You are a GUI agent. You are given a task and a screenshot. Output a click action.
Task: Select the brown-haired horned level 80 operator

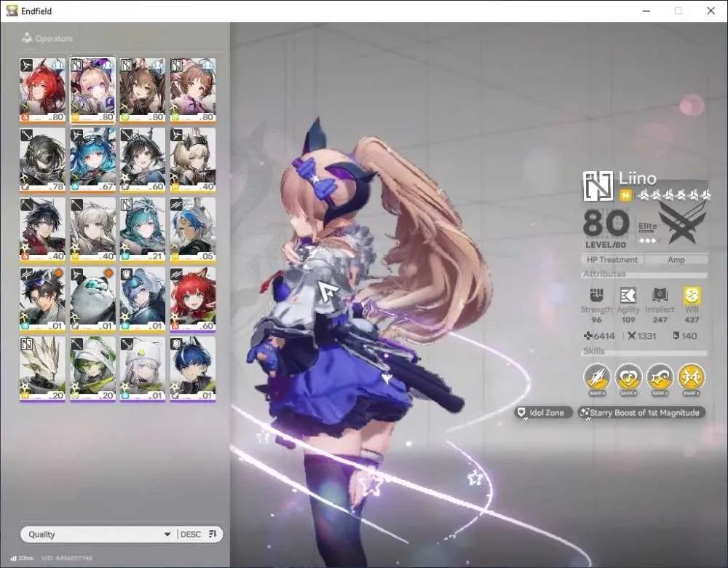coord(143,90)
